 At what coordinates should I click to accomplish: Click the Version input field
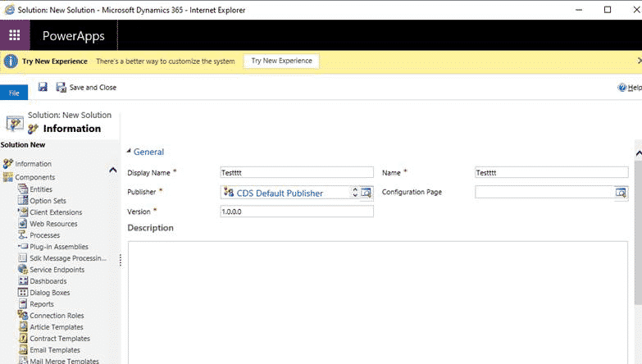point(296,212)
